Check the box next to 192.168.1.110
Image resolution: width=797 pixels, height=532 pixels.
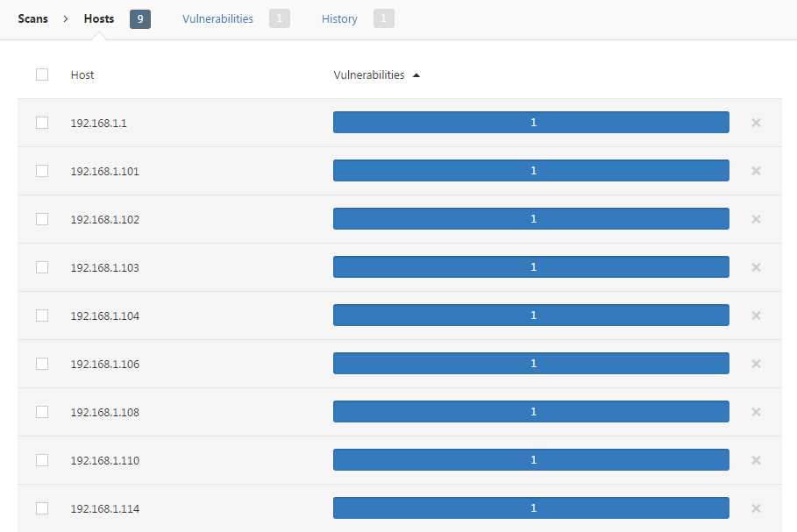(x=42, y=460)
